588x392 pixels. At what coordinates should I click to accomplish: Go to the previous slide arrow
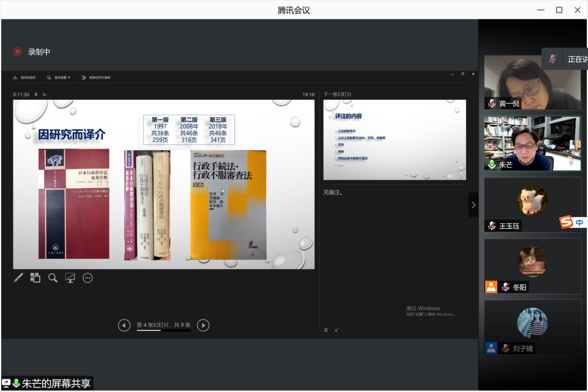124,326
